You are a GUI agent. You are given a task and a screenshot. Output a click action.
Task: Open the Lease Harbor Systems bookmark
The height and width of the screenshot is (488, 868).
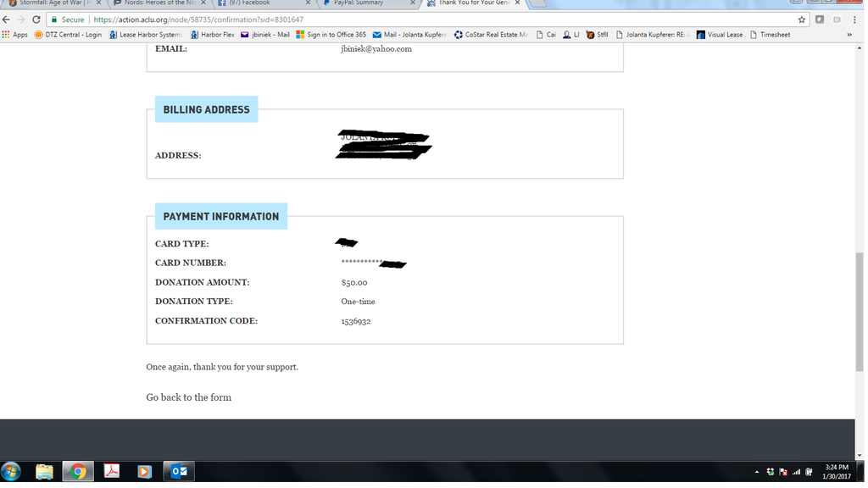[146, 34]
